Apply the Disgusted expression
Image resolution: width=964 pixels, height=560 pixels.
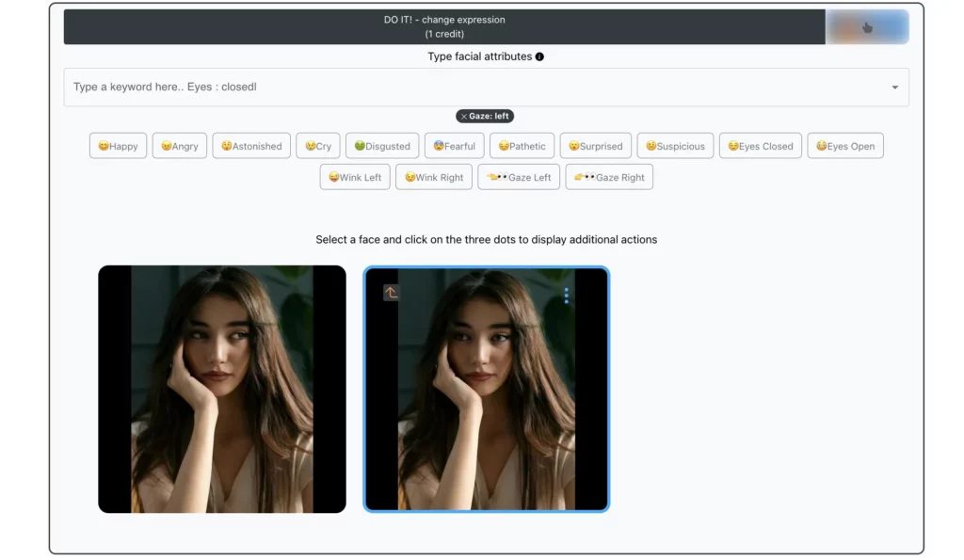point(381,146)
